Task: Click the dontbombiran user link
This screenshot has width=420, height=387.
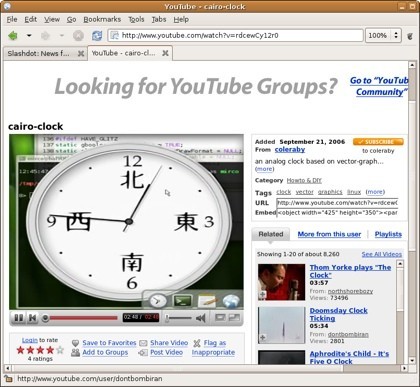Action: tap(348, 334)
